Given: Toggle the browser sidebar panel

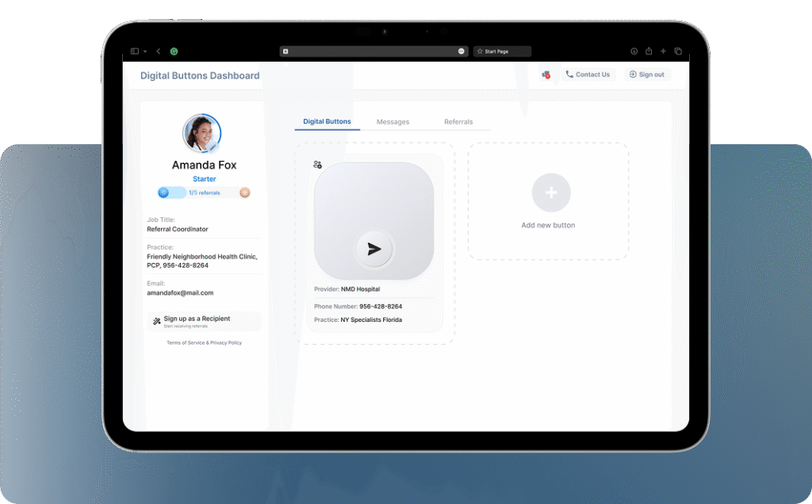Looking at the screenshot, I should click(135, 52).
